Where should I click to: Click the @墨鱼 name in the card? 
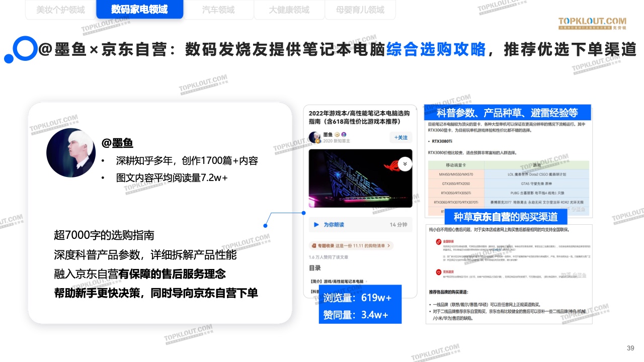coord(117,143)
